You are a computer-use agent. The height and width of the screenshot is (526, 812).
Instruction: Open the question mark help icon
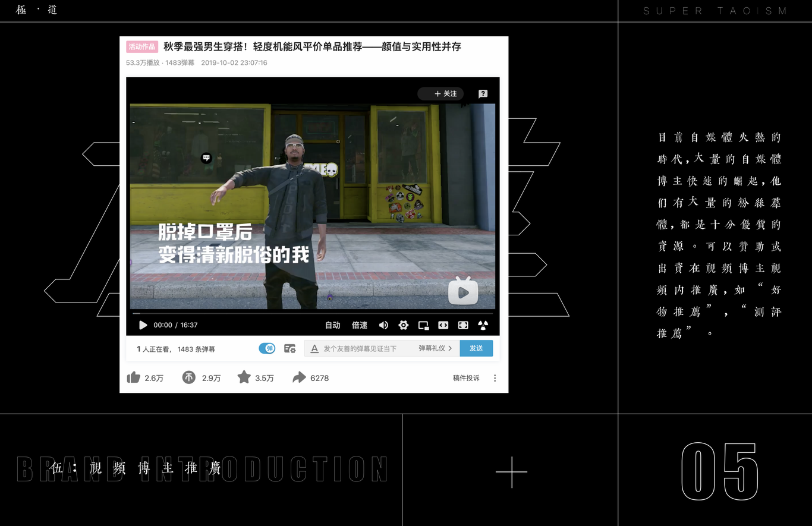[x=483, y=94]
